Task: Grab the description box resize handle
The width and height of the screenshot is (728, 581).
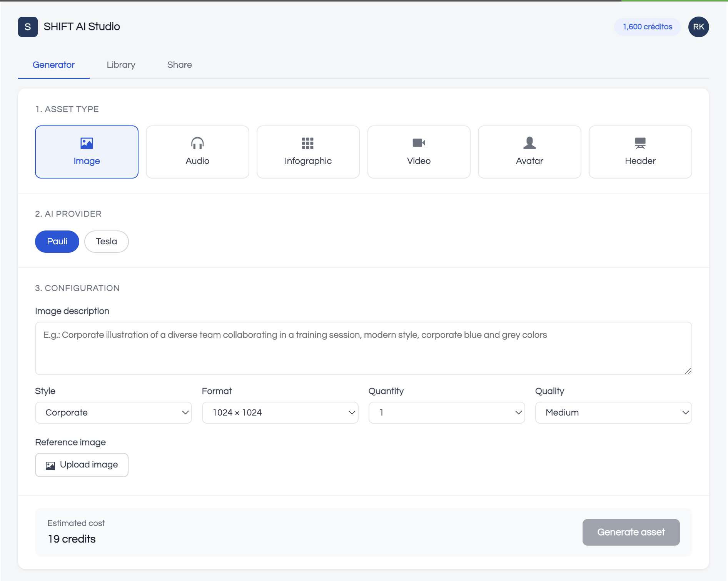Action: [688, 371]
